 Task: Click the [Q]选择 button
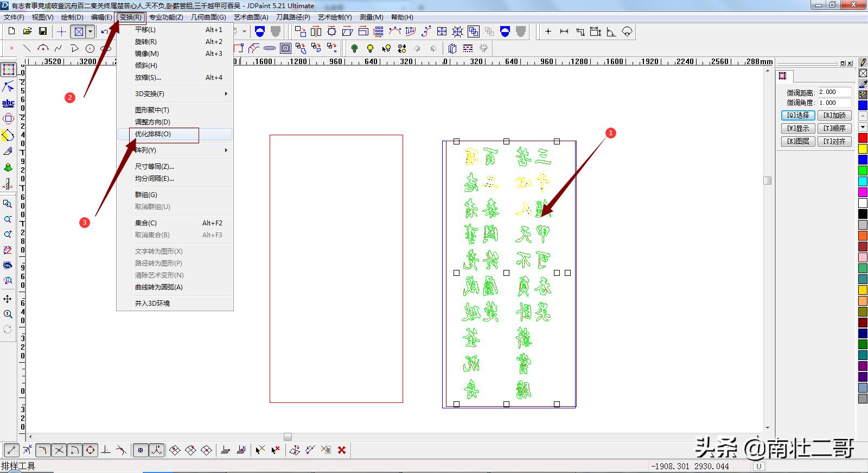pyautogui.click(x=798, y=115)
